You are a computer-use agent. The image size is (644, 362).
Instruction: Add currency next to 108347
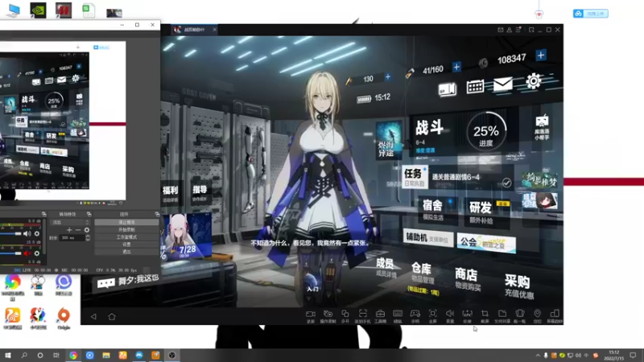click(540, 56)
